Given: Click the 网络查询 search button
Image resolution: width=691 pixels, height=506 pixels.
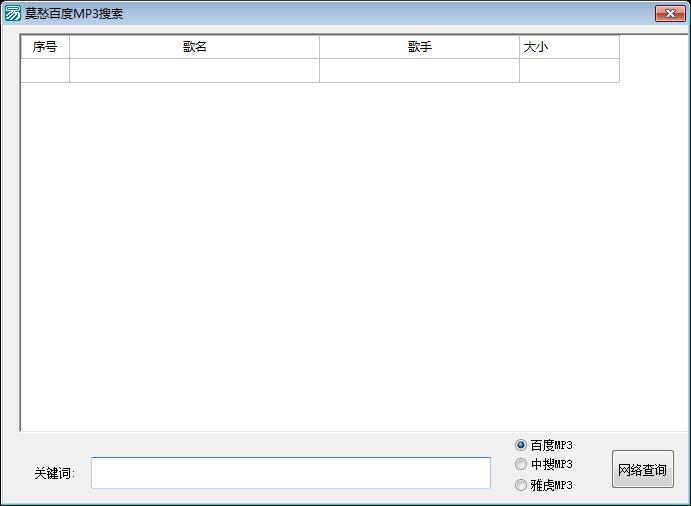Looking at the screenshot, I should pyautogui.click(x=643, y=469).
